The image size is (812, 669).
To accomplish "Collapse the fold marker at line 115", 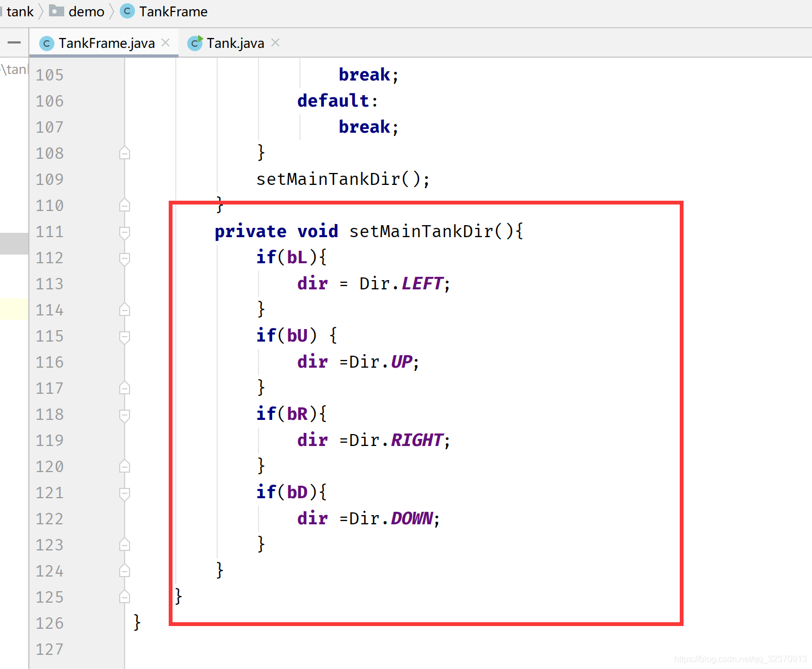I will [x=125, y=337].
